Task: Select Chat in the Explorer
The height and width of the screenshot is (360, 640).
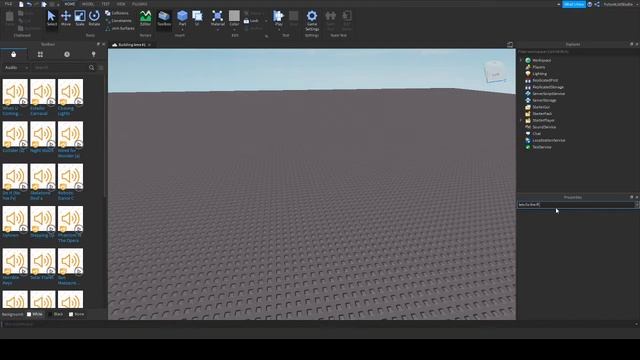Action: 536,133
